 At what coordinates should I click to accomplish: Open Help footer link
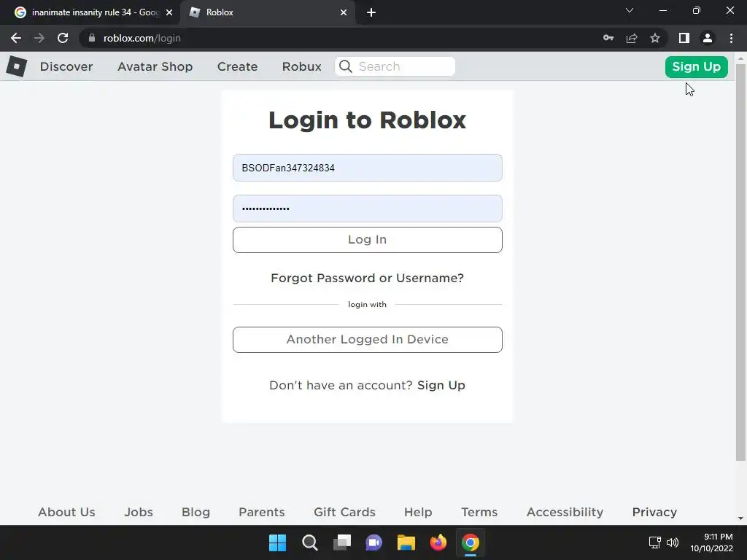coord(418,512)
